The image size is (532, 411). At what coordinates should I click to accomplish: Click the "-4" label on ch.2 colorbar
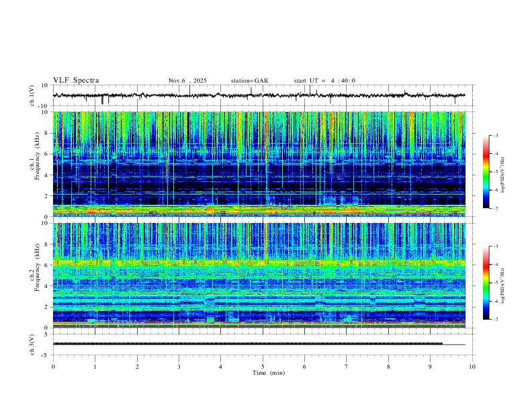(x=496, y=265)
